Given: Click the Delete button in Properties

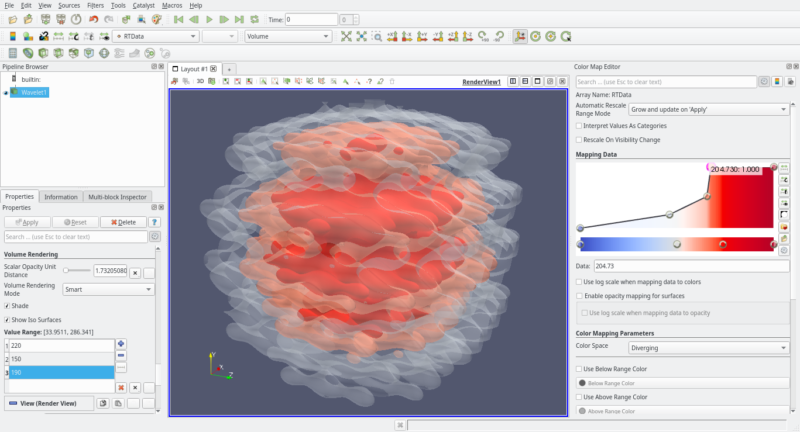Looking at the screenshot, I should tap(125, 222).
